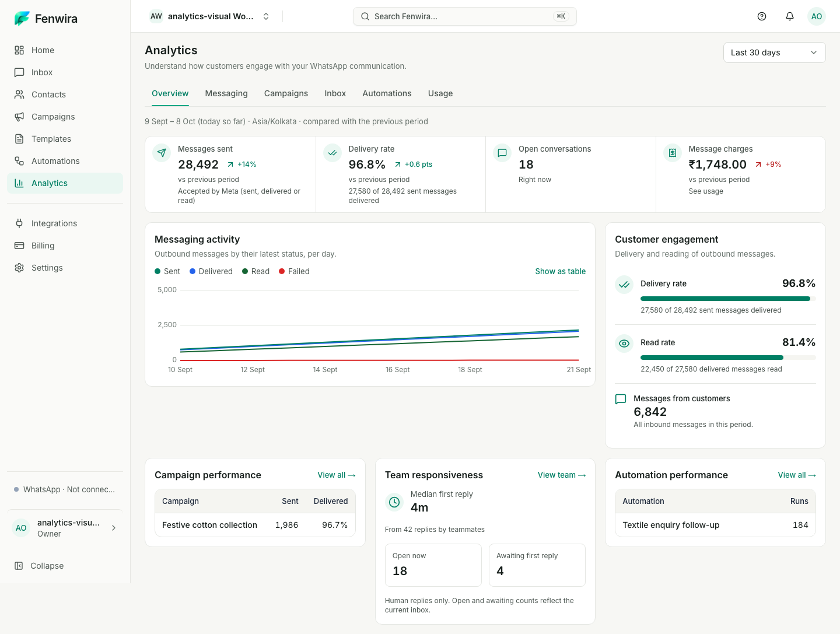Switch to the Campaigns analytics tab
The width and height of the screenshot is (840, 634).
coord(286,93)
